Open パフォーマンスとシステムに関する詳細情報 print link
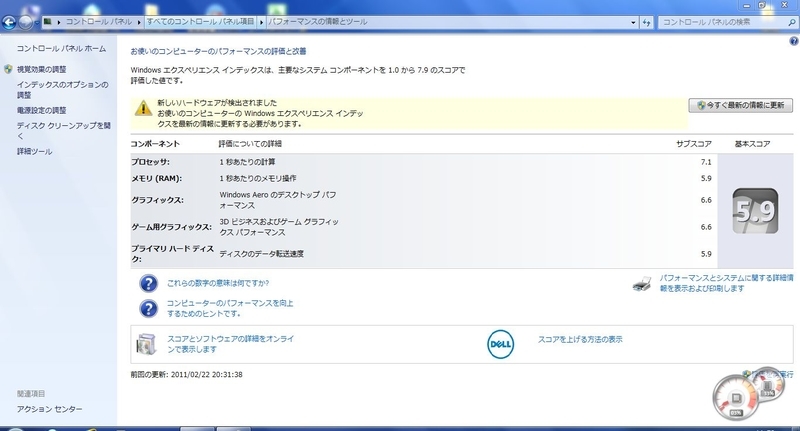The height and width of the screenshot is (431, 800). point(727,283)
